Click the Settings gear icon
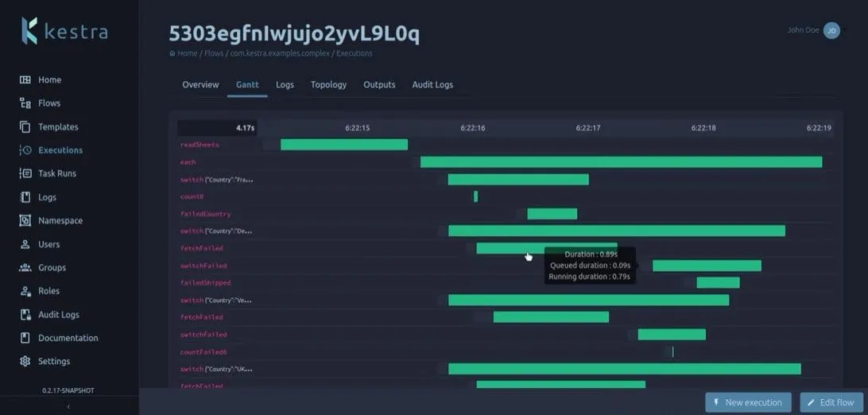 [25, 361]
